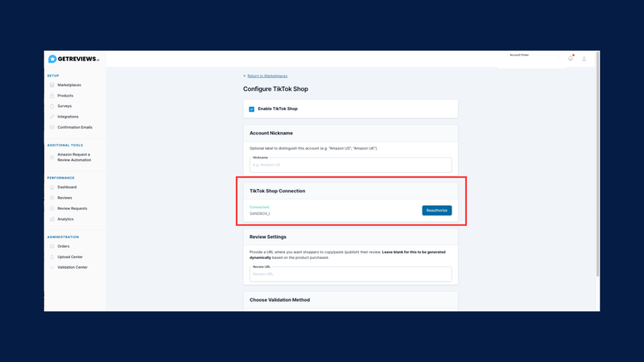Viewport: 644px width, 362px height.
Task: Click the Reviews star icon
Action: [x=52, y=198]
